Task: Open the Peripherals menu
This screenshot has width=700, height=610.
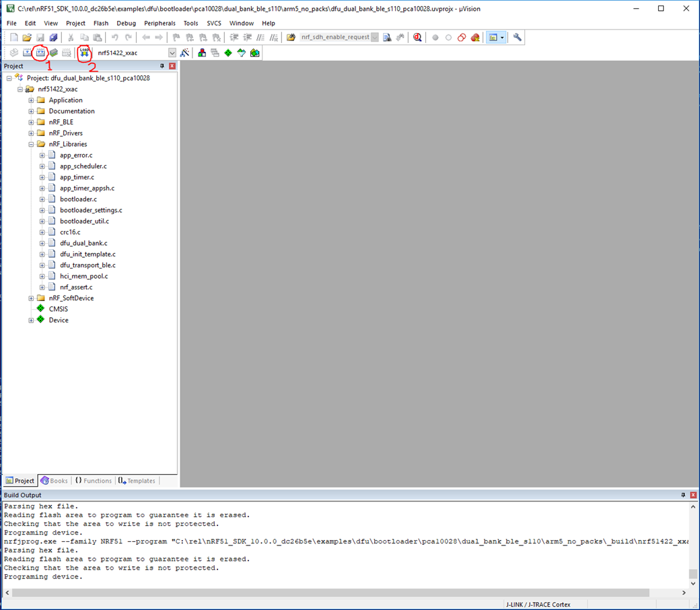Action: click(160, 23)
